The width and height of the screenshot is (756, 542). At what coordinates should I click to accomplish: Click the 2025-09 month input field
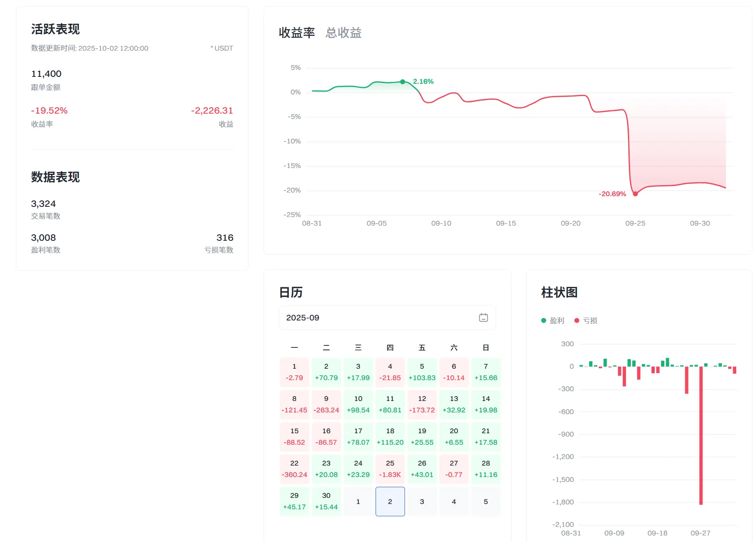click(x=387, y=318)
